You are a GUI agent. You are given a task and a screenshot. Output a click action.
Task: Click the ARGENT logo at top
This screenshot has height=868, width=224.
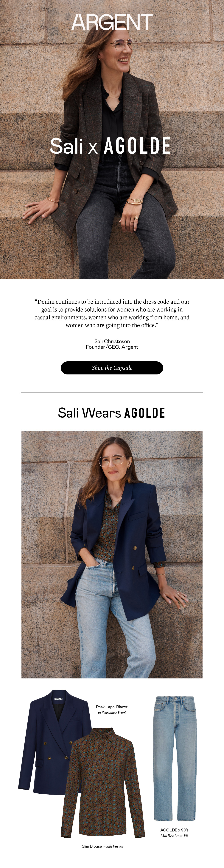click(112, 22)
